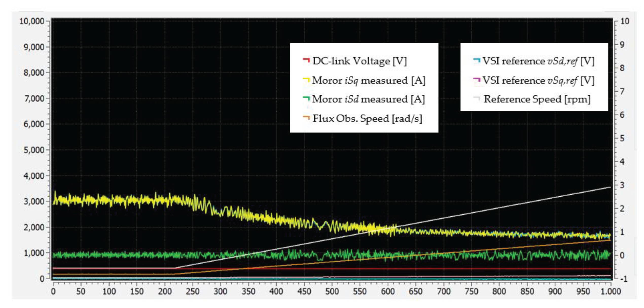Click VSI reference vSd,ref [V] label
Viewport: 644px width, 308px height.
(538, 61)
